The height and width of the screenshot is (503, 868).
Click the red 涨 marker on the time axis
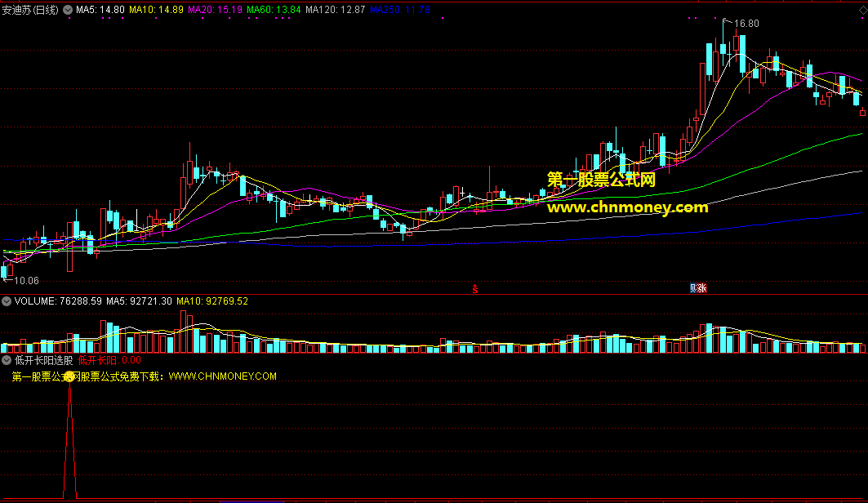702,288
